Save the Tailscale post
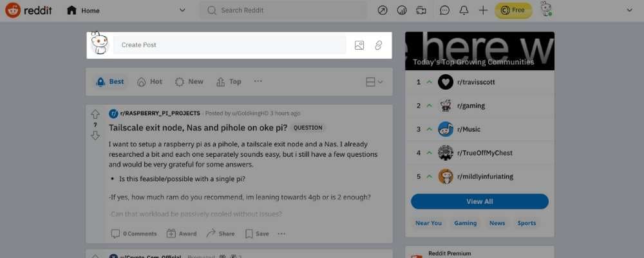This screenshot has height=258, width=644. point(257,233)
